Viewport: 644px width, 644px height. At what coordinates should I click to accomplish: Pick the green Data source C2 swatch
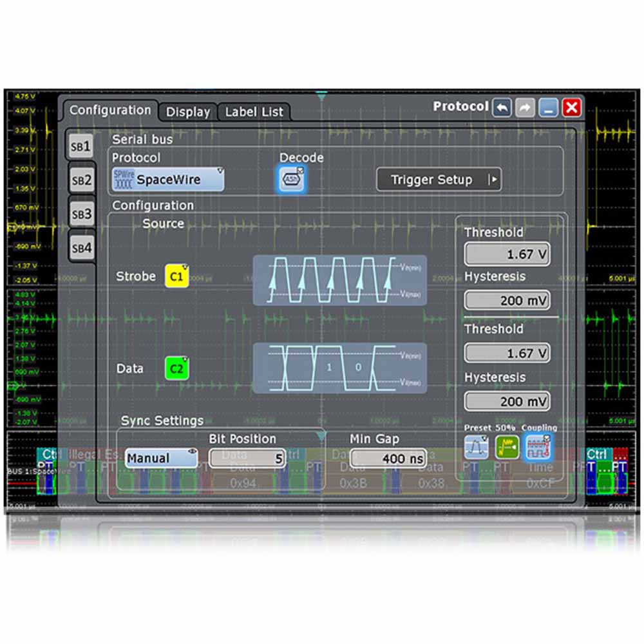pos(176,369)
